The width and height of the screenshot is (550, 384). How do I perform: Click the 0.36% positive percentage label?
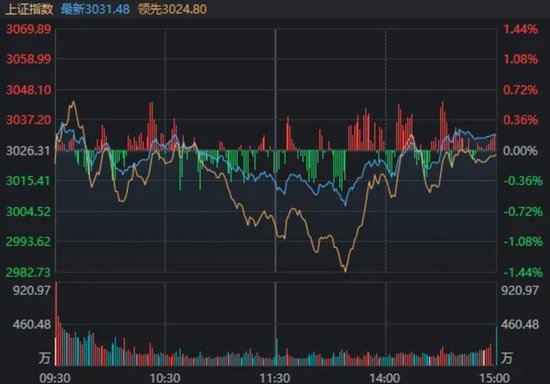(x=521, y=120)
